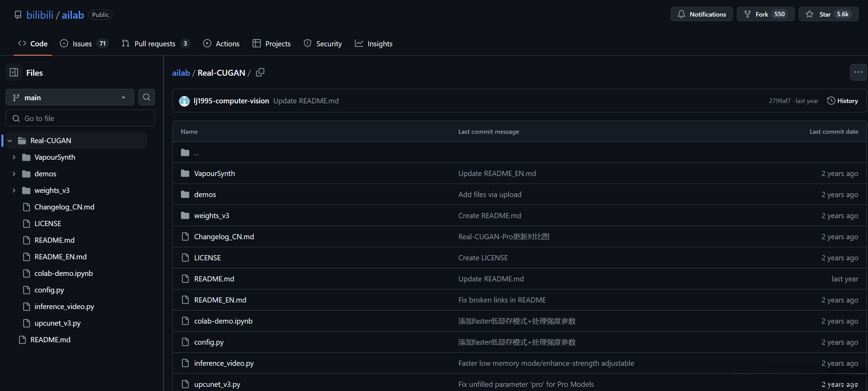The image size is (868, 391).
Task: Click the Notifications bell button
Action: point(701,14)
